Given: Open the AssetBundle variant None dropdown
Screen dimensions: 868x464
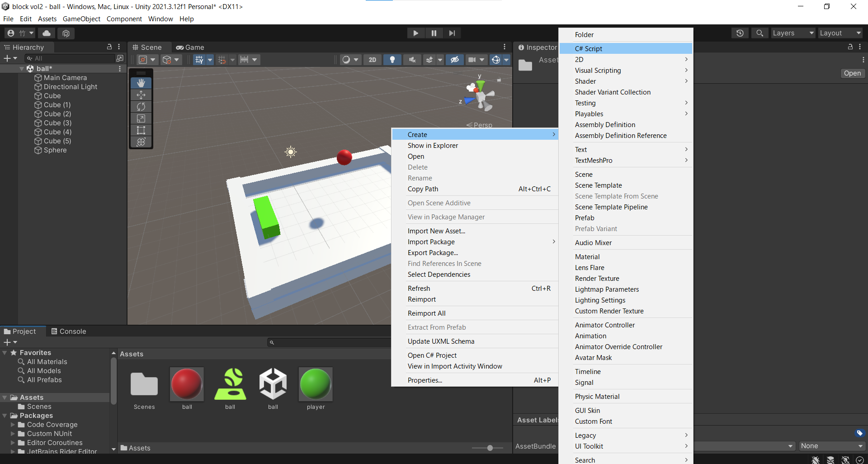Looking at the screenshot, I should (x=832, y=446).
